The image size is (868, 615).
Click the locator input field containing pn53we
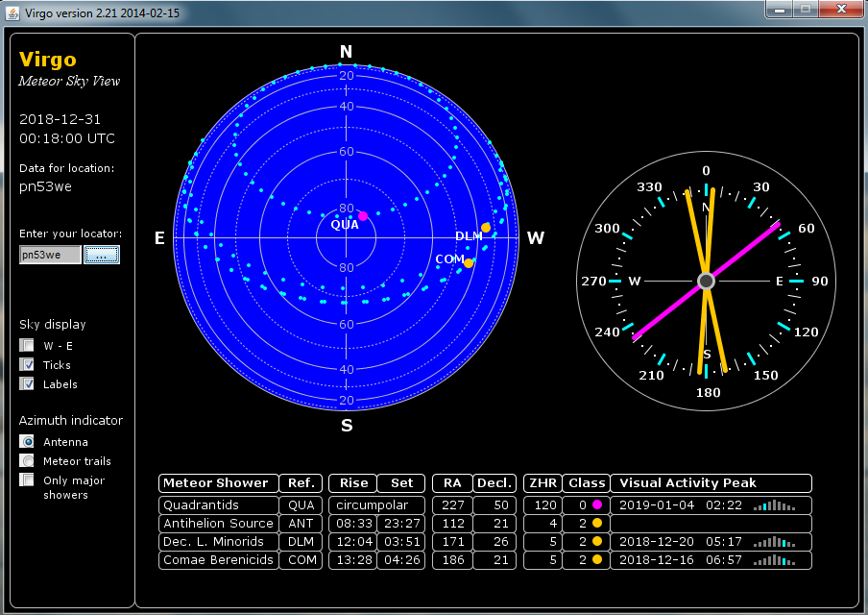(x=50, y=255)
